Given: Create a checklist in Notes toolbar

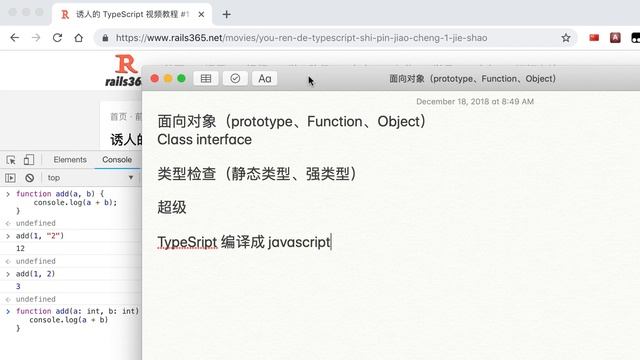Looking at the screenshot, I should (x=235, y=78).
